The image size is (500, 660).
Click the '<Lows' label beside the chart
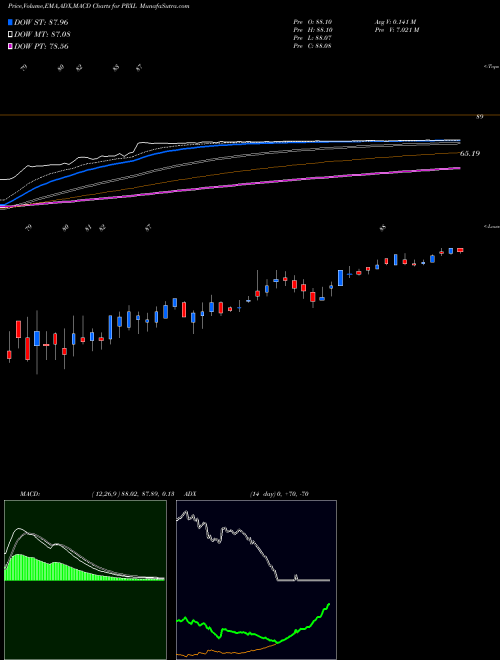[492, 226]
